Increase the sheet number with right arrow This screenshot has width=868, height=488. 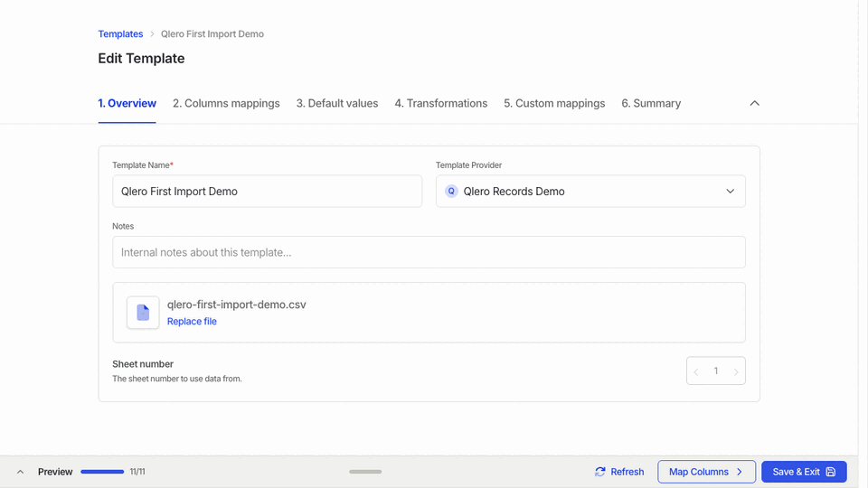coord(736,371)
